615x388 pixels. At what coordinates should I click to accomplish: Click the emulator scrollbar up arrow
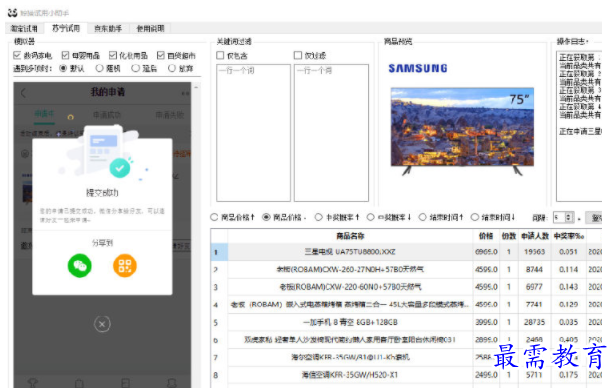click(x=196, y=87)
